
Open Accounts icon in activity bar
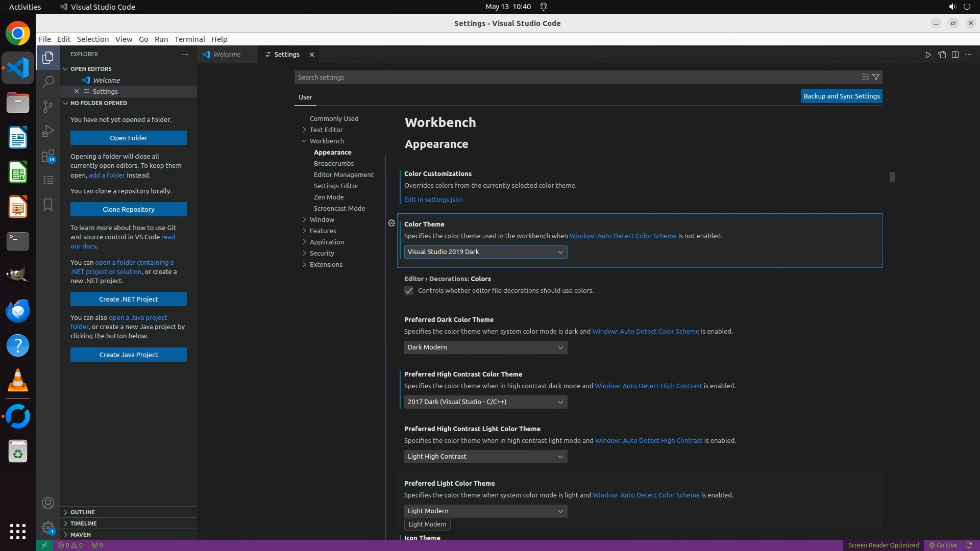48,503
